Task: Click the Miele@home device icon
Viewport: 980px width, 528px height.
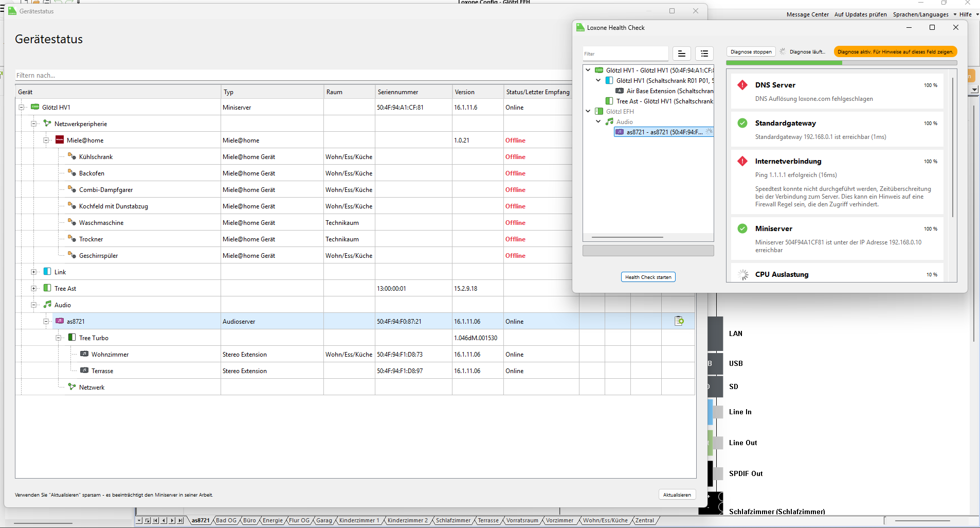Action: click(60, 140)
